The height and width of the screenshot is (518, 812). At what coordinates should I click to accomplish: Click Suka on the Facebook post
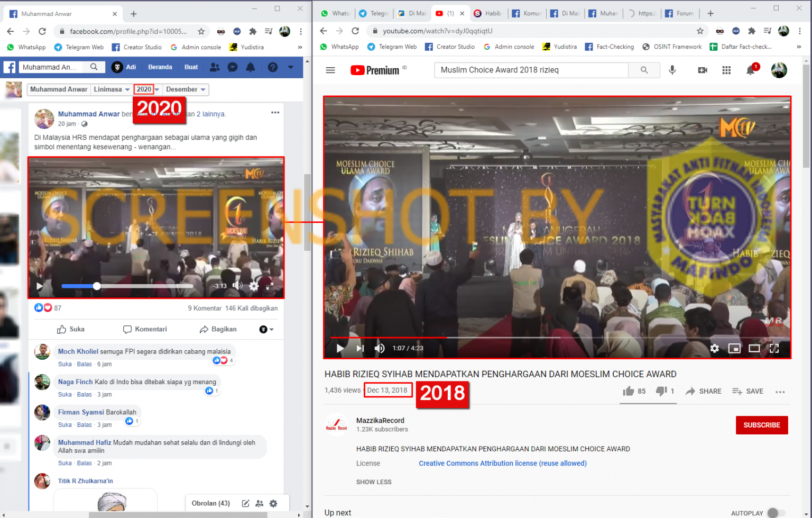[x=71, y=329]
